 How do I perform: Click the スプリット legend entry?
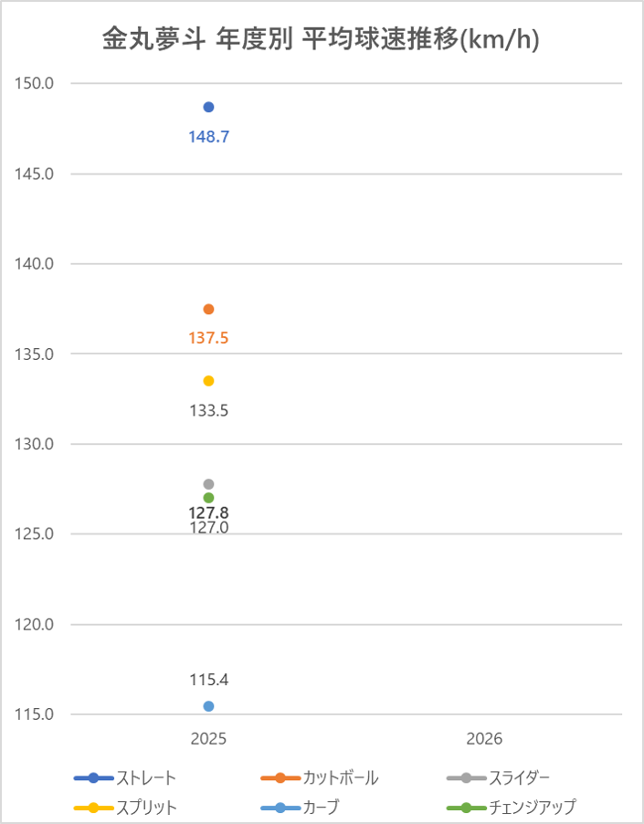point(125,808)
